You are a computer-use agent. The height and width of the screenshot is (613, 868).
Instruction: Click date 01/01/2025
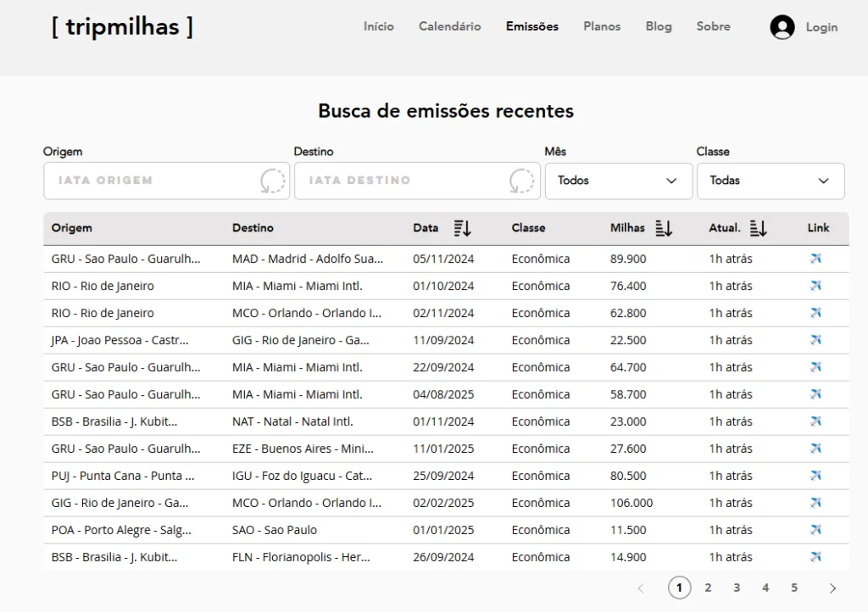[x=443, y=530]
